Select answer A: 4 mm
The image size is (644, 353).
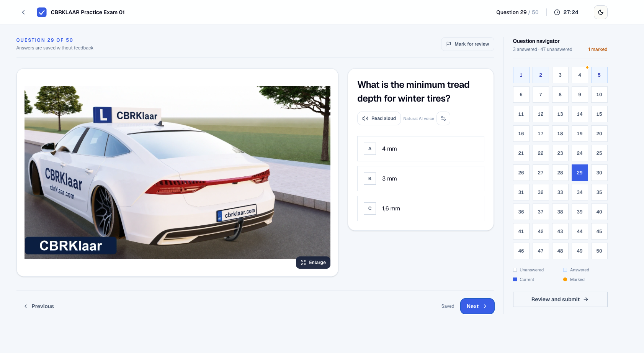pos(421,149)
